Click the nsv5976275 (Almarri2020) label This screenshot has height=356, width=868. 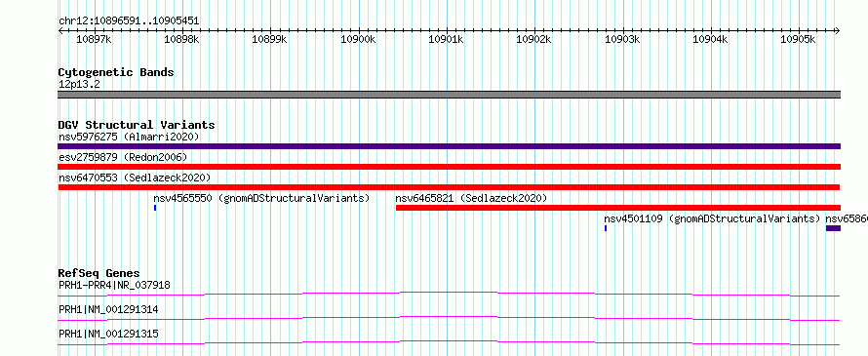click(x=129, y=137)
